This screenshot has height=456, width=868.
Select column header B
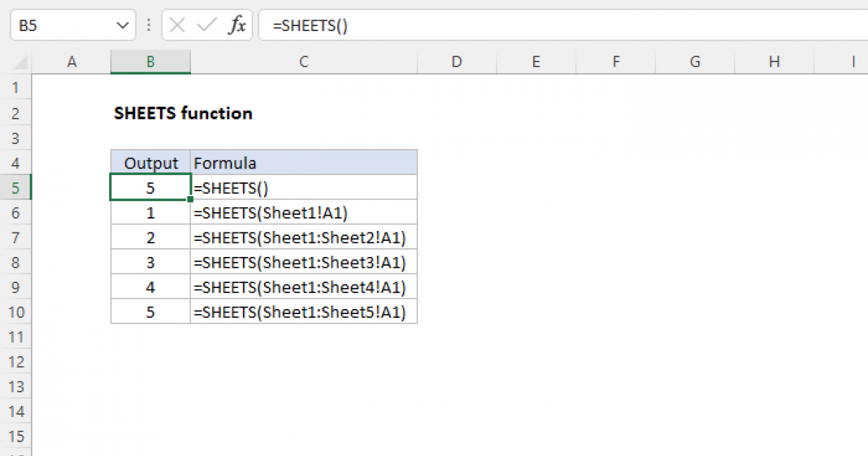coord(150,62)
